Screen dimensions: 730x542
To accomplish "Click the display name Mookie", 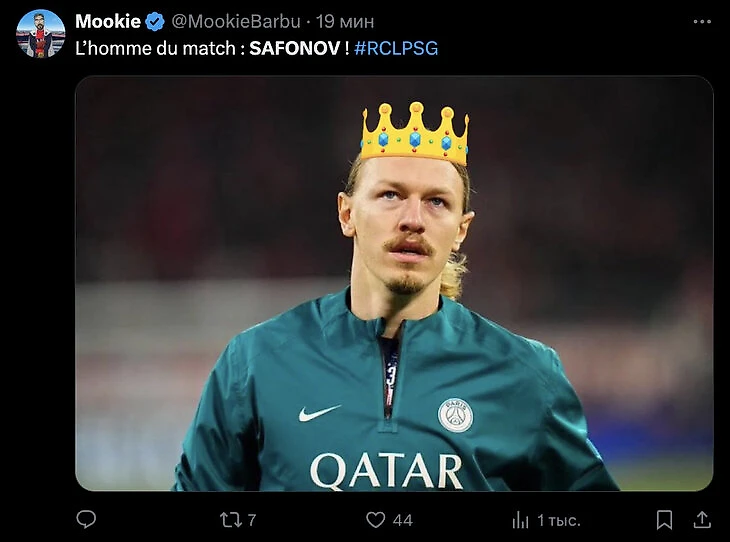I will (x=108, y=21).
